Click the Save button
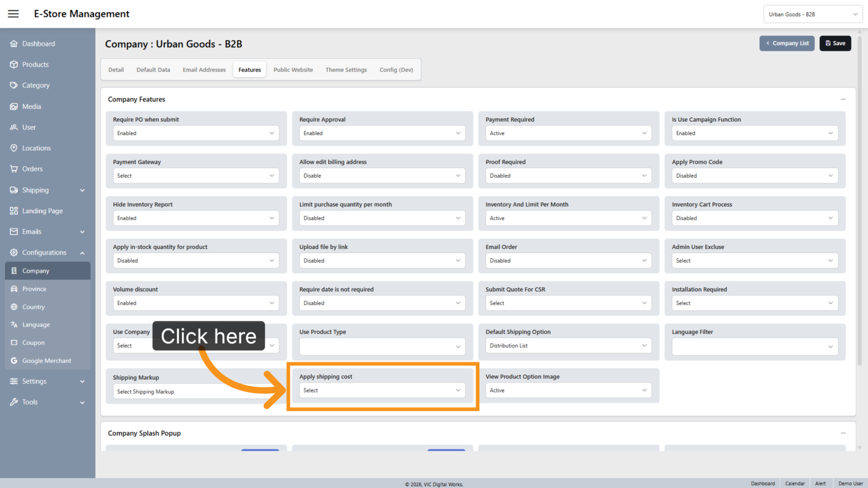Image resolution: width=868 pixels, height=488 pixels. [835, 43]
